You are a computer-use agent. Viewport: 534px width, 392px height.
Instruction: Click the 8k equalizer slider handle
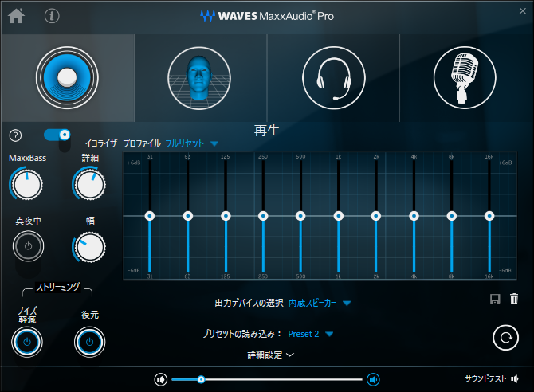point(452,216)
